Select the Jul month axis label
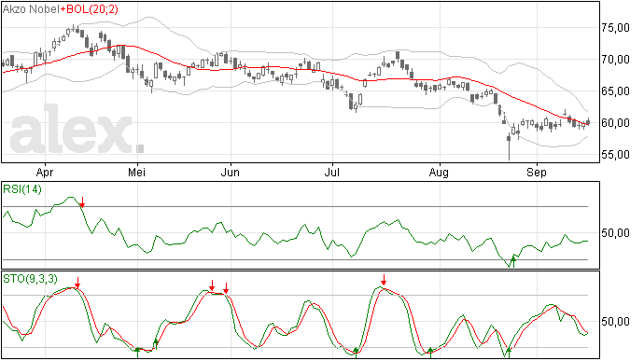 332,172
